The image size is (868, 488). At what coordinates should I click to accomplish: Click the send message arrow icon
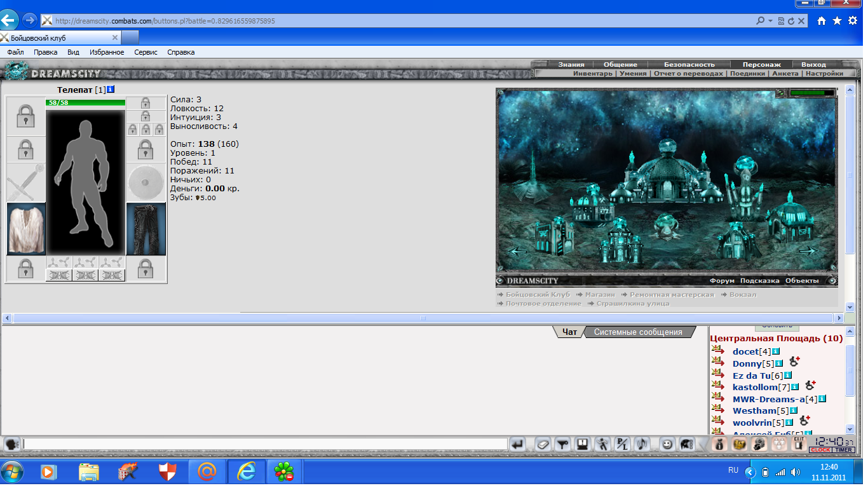(517, 444)
